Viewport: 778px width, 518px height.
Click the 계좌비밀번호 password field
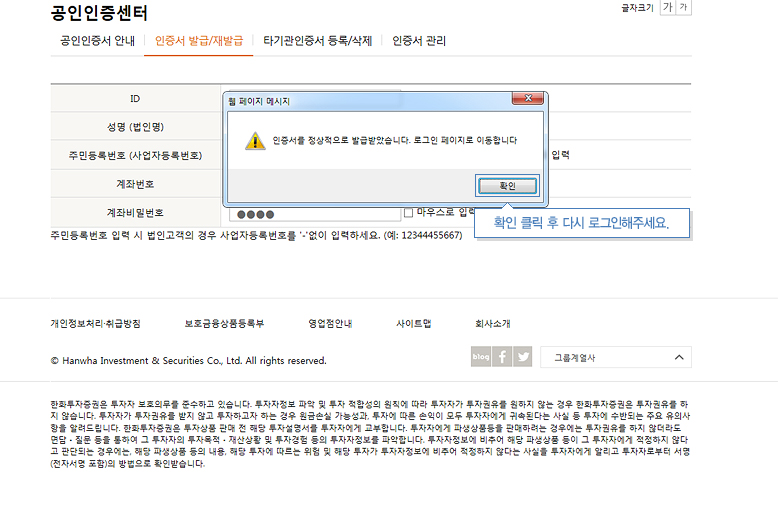(314, 214)
